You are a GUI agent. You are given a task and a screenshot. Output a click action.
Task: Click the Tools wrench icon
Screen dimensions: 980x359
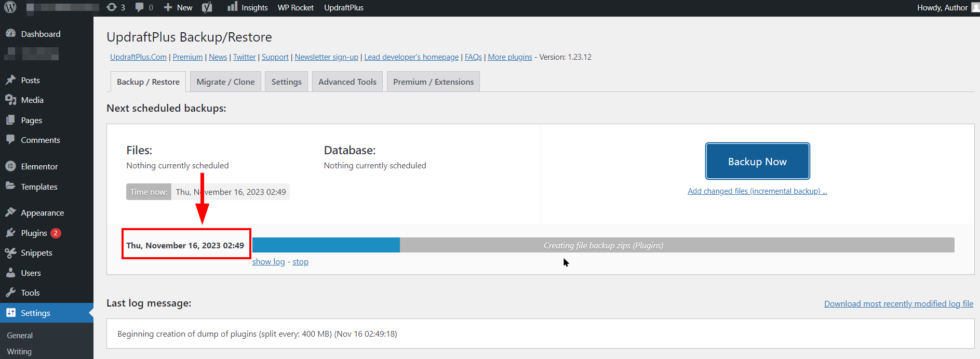(x=10, y=292)
